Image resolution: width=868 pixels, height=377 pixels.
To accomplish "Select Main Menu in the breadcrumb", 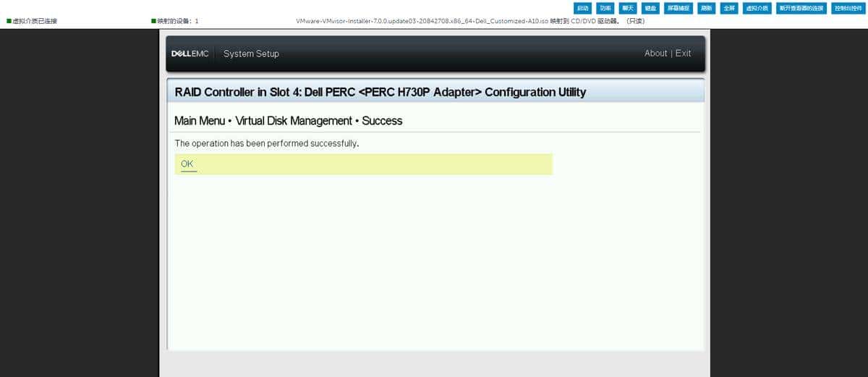I will [200, 121].
